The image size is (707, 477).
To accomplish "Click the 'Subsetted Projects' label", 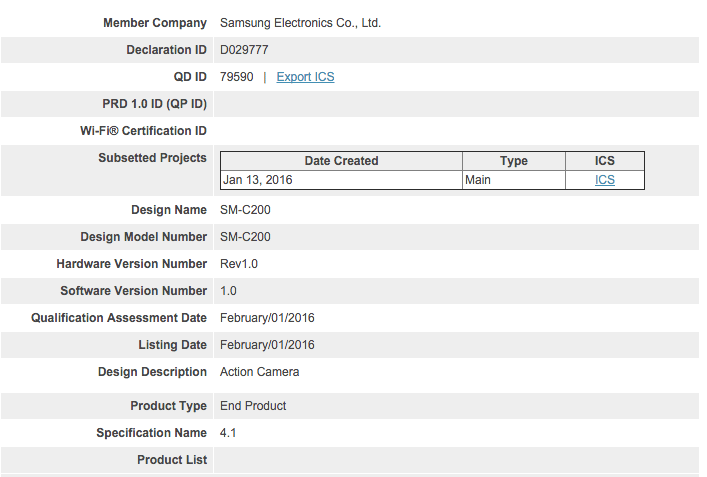I will (152, 158).
